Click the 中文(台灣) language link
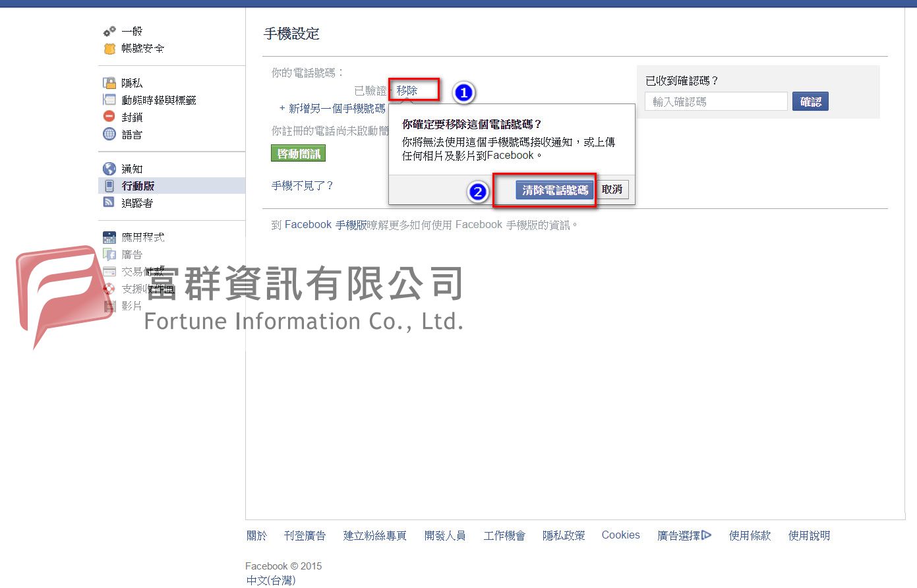 point(270,580)
